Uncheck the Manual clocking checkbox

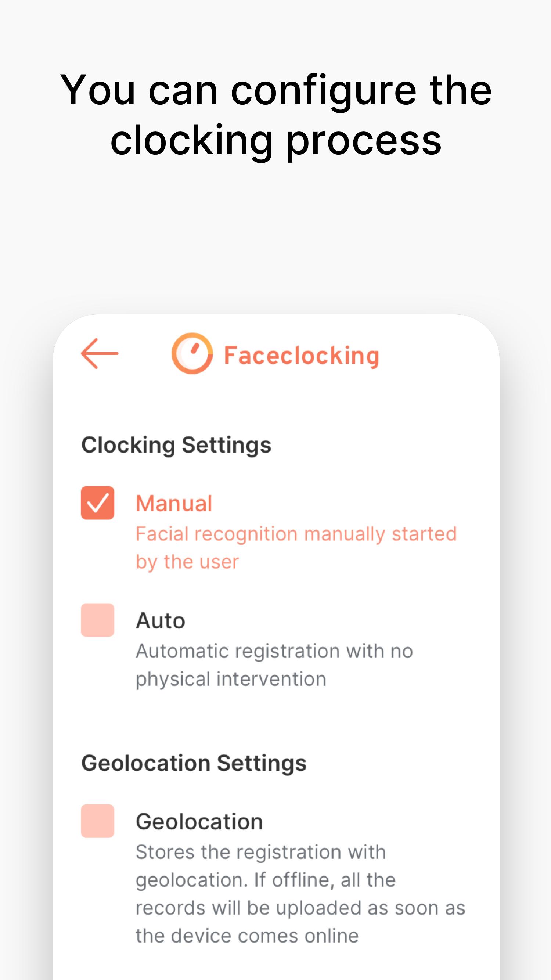point(97,502)
